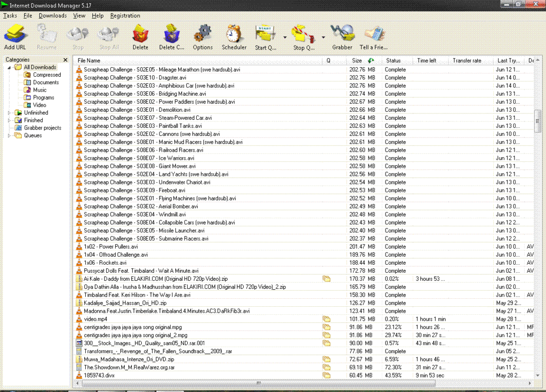Viewport: 546px width, 392px height.
Task: Click the queue icon on Ai Kale row
Action: pyautogui.click(x=326, y=279)
